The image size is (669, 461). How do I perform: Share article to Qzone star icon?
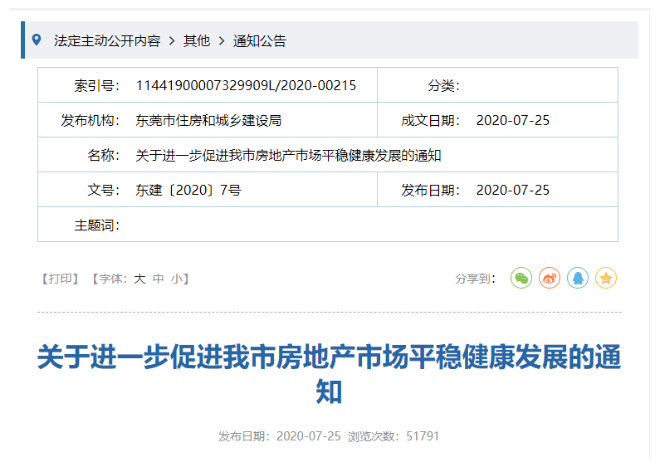[606, 278]
